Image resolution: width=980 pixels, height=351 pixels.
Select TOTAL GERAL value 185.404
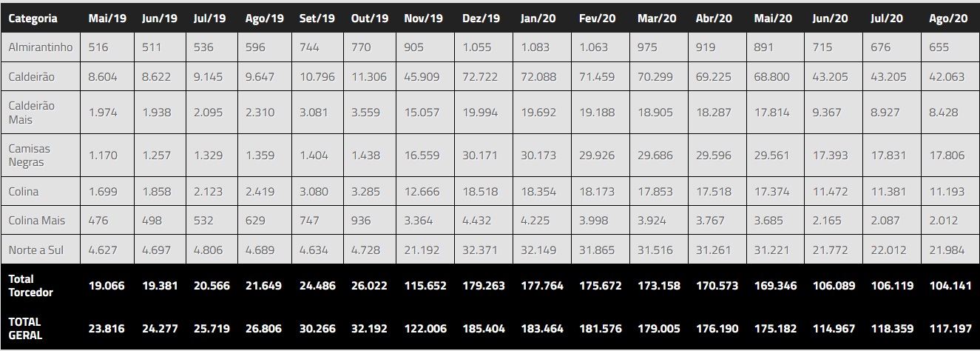coord(481,329)
